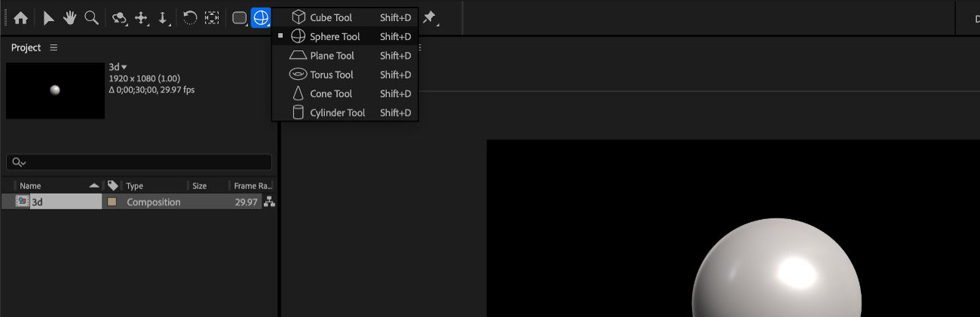Click the active Sphere tool button
980x317 pixels.
(x=261, y=17)
